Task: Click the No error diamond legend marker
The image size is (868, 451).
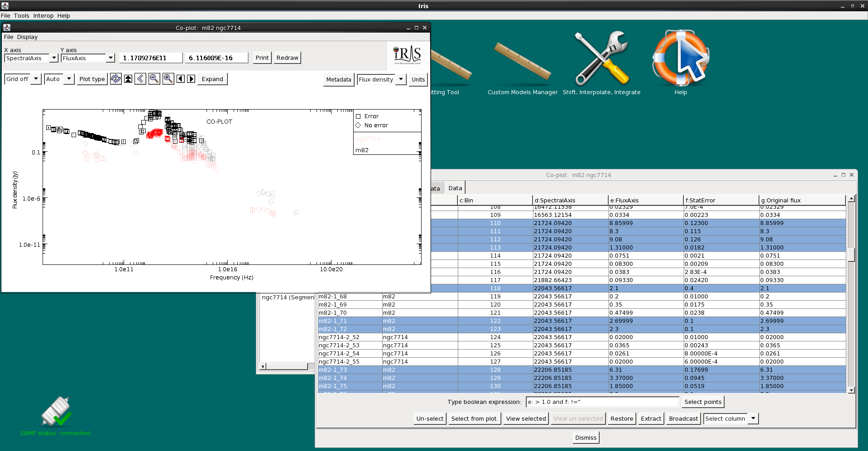Action: tap(358, 125)
